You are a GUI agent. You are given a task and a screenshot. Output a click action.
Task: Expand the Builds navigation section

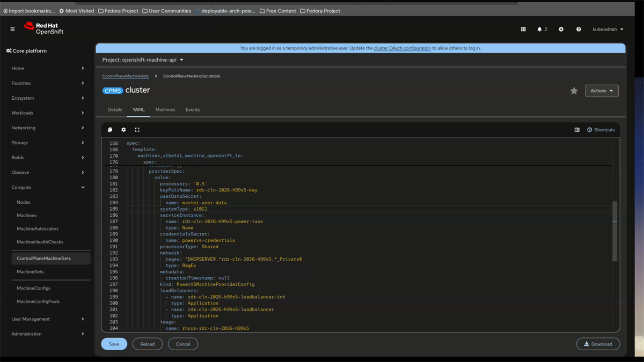(x=48, y=158)
